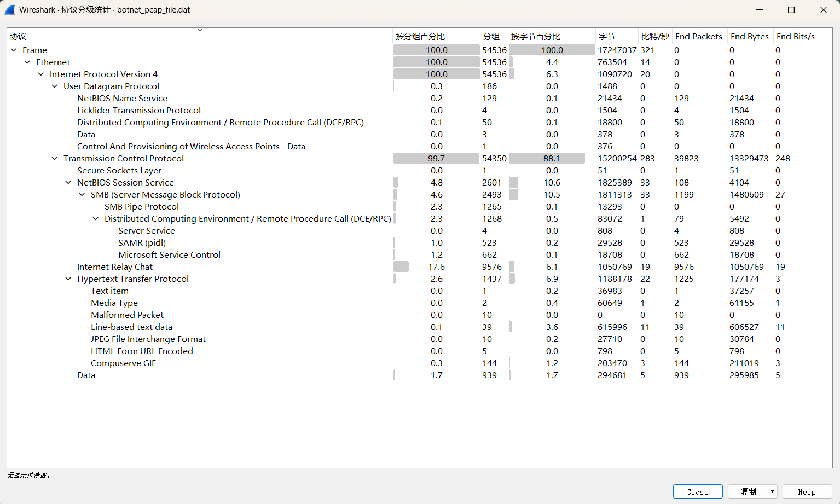
Task: Select Internet Relay Chat row
Action: pos(420,267)
